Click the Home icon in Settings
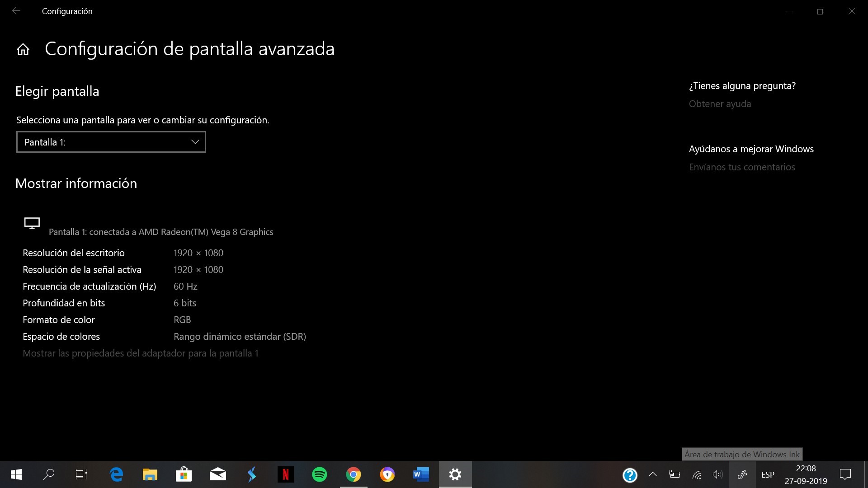Image resolution: width=868 pixels, height=488 pixels. [x=23, y=49]
